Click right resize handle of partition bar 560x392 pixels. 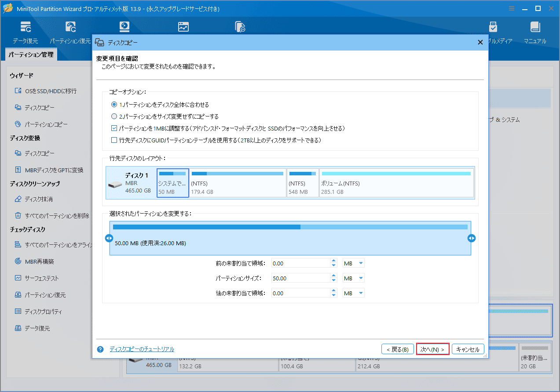pos(472,238)
